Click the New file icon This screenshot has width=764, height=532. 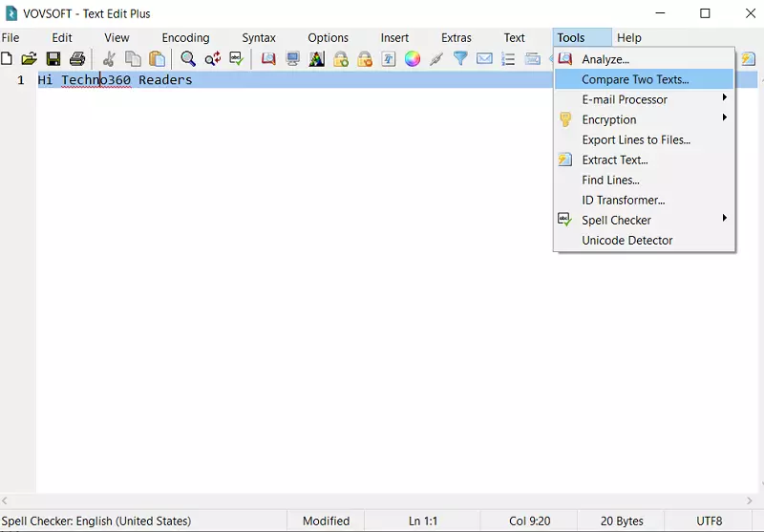coord(7,59)
